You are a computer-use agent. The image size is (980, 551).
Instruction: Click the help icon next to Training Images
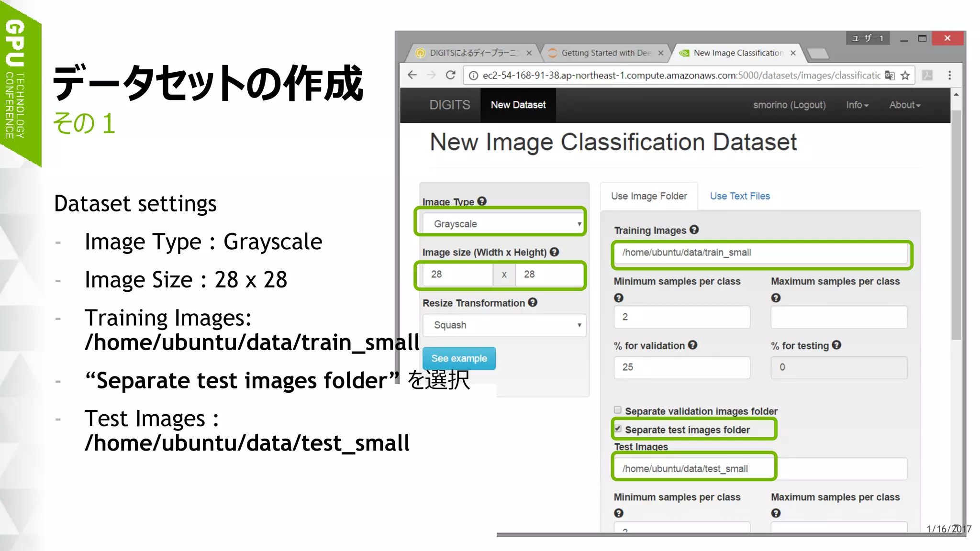pyautogui.click(x=694, y=230)
